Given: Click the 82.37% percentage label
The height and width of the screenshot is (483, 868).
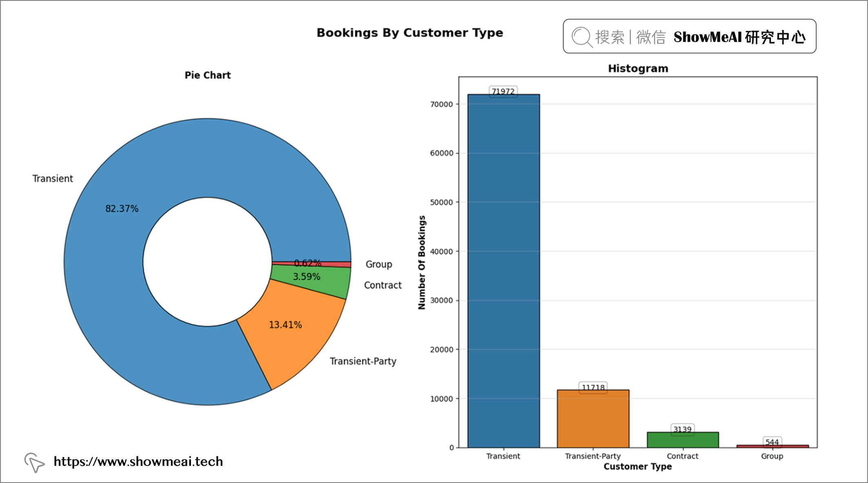Looking at the screenshot, I should (x=122, y=209).
